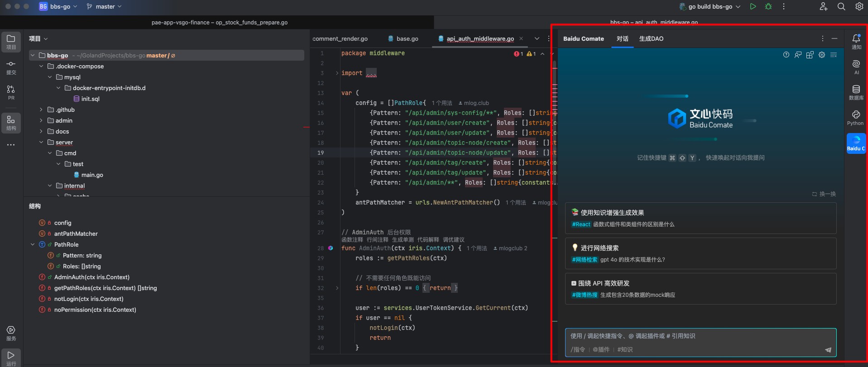Image resolution: width=868 pixels, height=367 pixels.
Task: Open init.sql in the project tree
Action: pyautogui.click(x=86, y=99)
